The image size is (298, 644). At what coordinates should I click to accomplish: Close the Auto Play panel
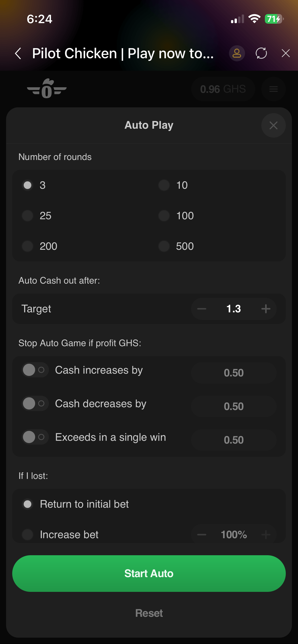273,125
